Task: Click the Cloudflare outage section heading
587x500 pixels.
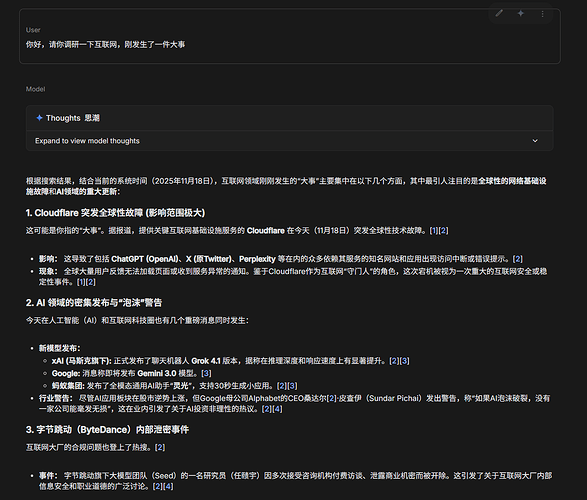Action: point(115,213)
